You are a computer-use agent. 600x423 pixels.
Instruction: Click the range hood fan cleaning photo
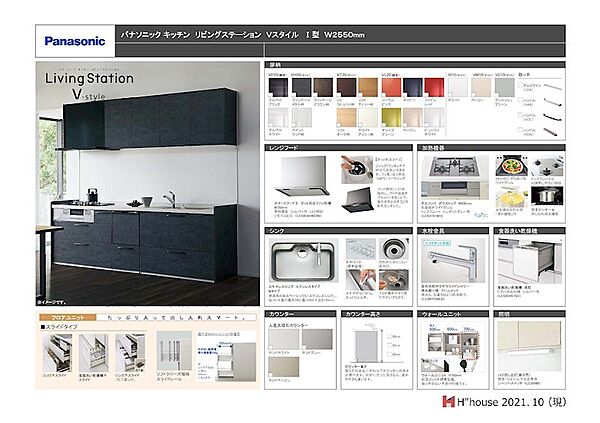[x=357, y=169]
